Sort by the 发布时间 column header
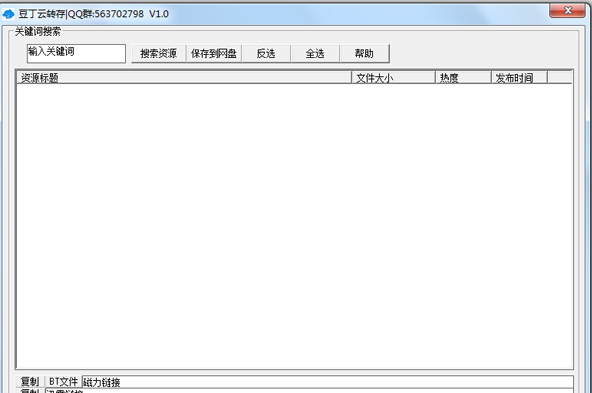Screen dimensions: 592x393 [x=519, y=77]
